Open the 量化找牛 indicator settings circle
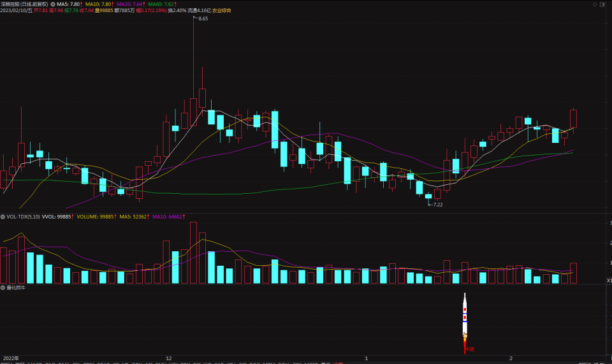This screenshot has height=364, width=612. 3,288
